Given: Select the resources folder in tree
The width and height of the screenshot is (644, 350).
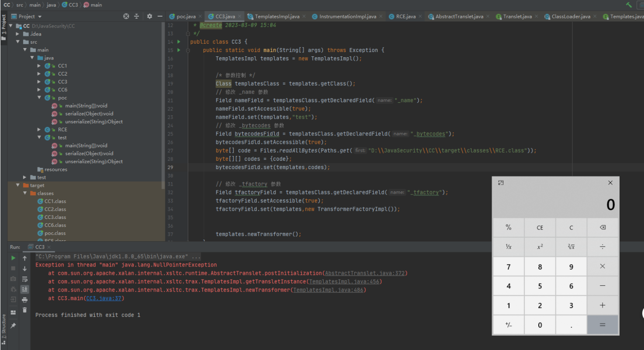Looking at the screenshot, I should coord(55,170).
